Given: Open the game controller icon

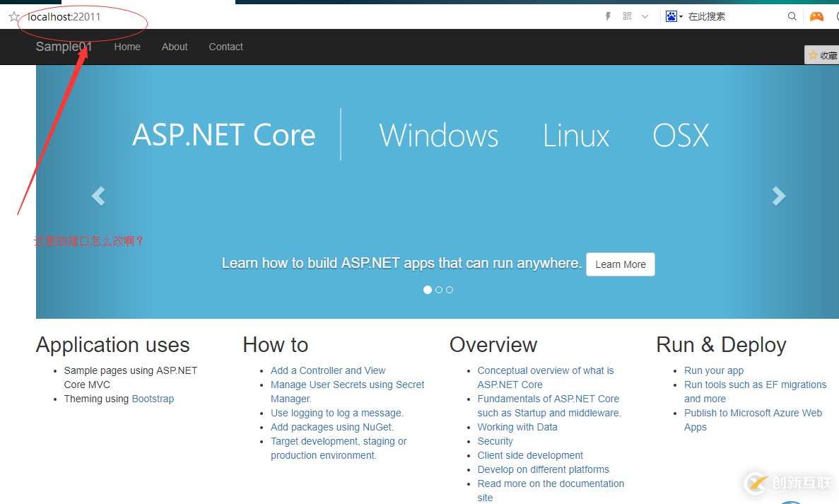Looking at the screenshot, I should [816, 16].
